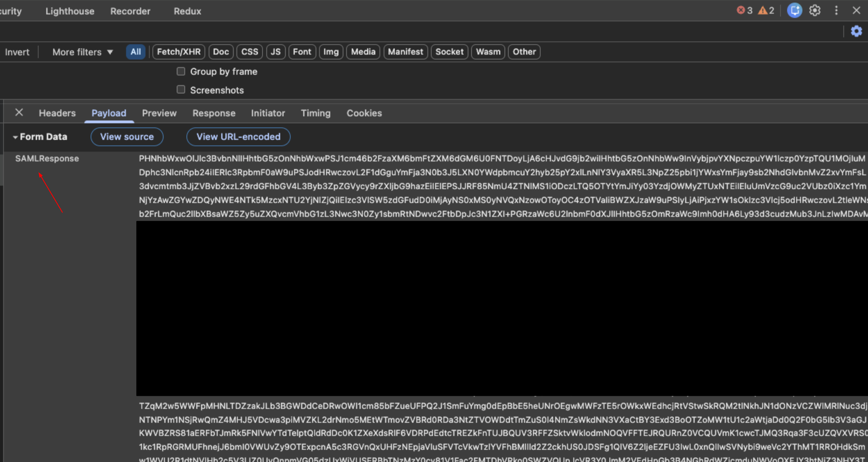Select the Fetch/XHR request filter
Image resolution: width=868 pixels, height=462 pixels.
[x=179, y=51]
